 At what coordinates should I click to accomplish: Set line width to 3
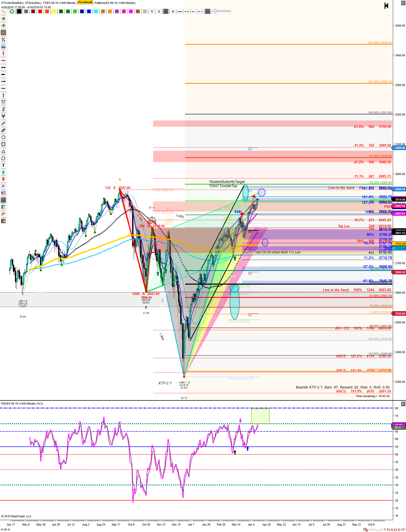point(166,11)
